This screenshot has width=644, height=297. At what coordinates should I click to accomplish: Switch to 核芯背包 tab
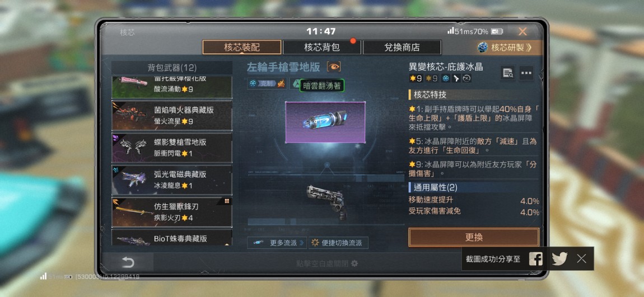pyautogui.click(x=321, y=47)
